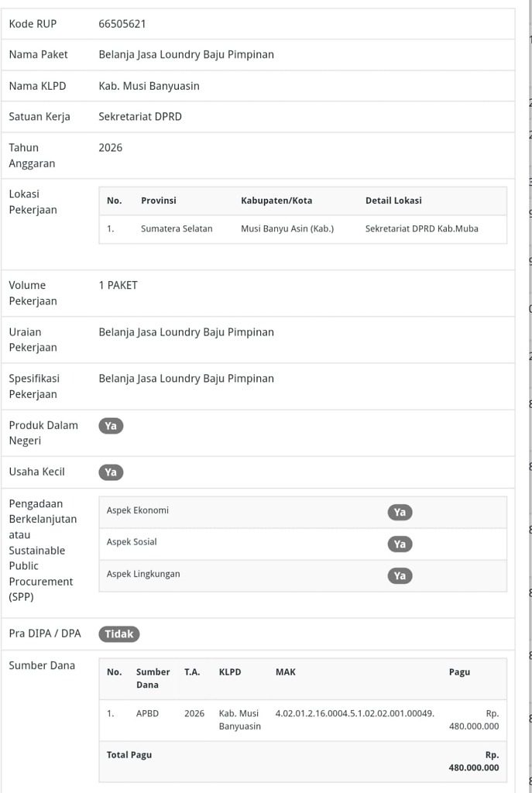Screen dimensions: 532x793
Task: Click the Sekretariat DPRD Kab.Muba location detail
Action: tap(421, 229)
